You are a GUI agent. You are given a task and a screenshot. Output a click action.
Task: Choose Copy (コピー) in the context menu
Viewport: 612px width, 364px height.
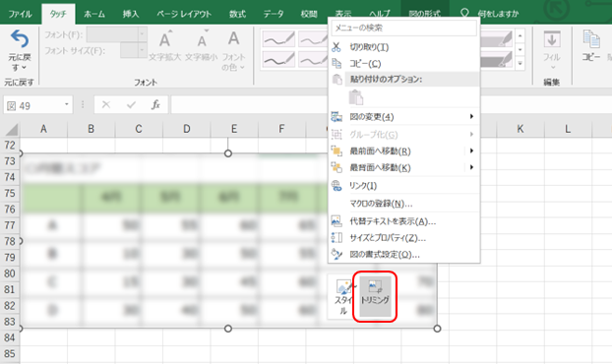404,64
